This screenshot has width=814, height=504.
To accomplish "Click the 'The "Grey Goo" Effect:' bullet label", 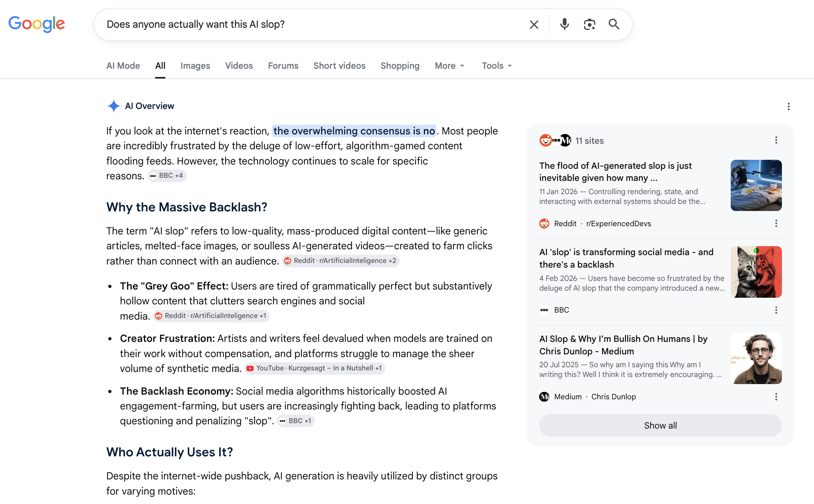I will pos(174,286).
